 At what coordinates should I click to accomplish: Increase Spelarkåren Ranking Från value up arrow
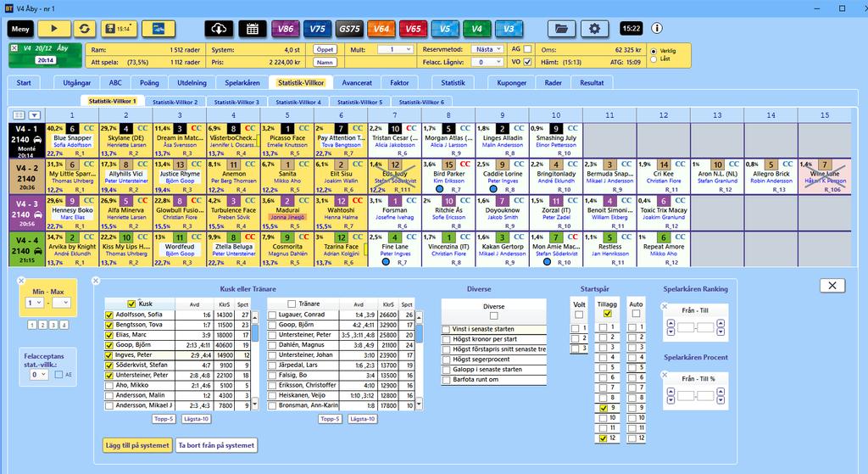pyautogui.click(x=671, y=323)
